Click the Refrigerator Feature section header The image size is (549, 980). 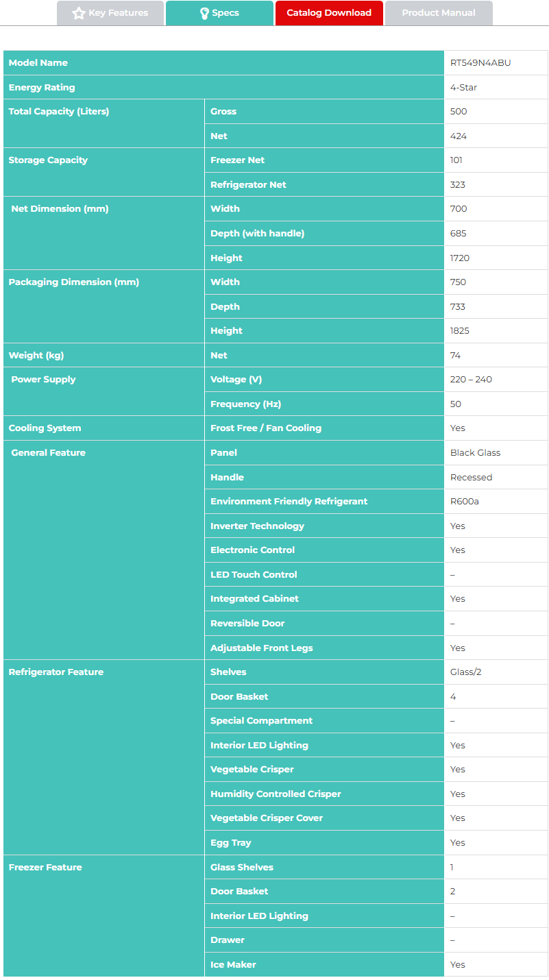point(56,672)
